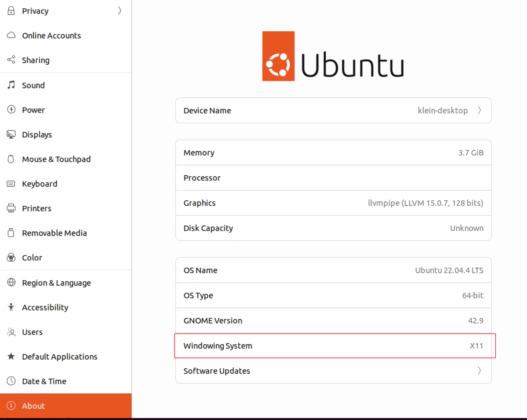Screen dimensions: 527x420
Task: Open Date & Time settings
Action: [66, 381]
